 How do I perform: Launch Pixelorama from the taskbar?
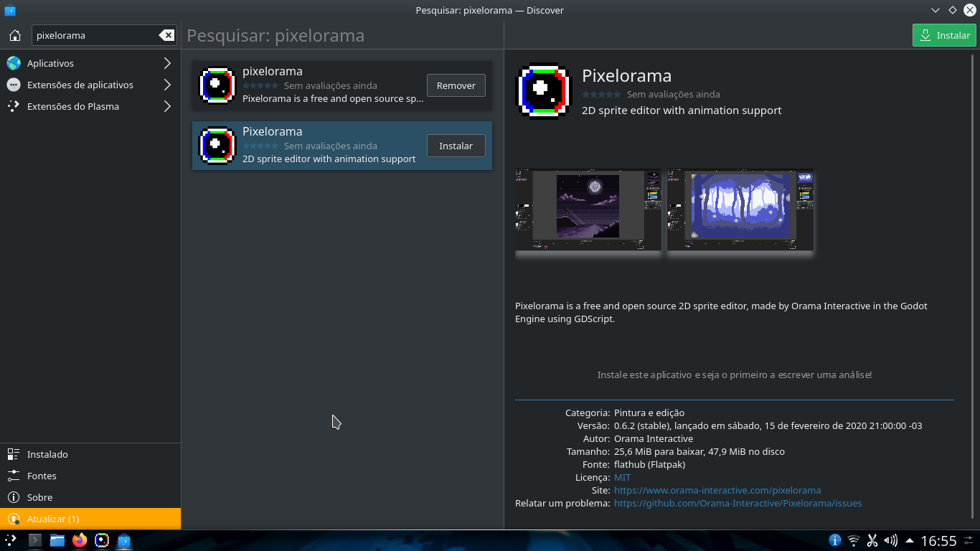click(101, 541)
